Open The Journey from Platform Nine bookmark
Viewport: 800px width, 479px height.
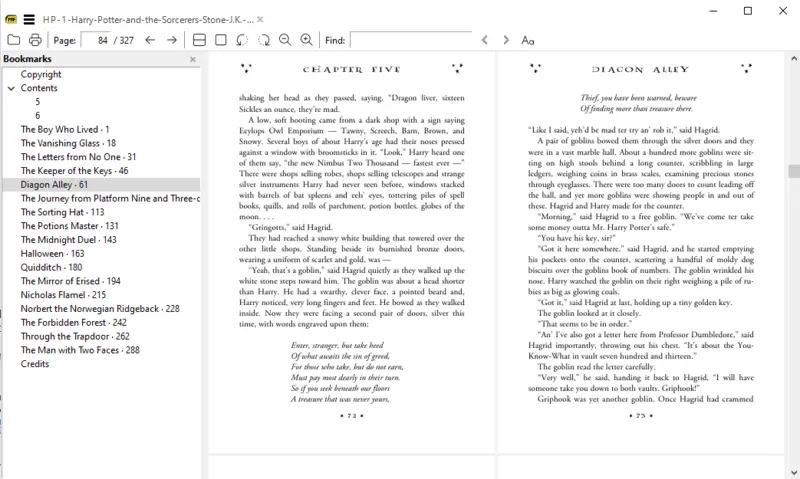[110, 198]
